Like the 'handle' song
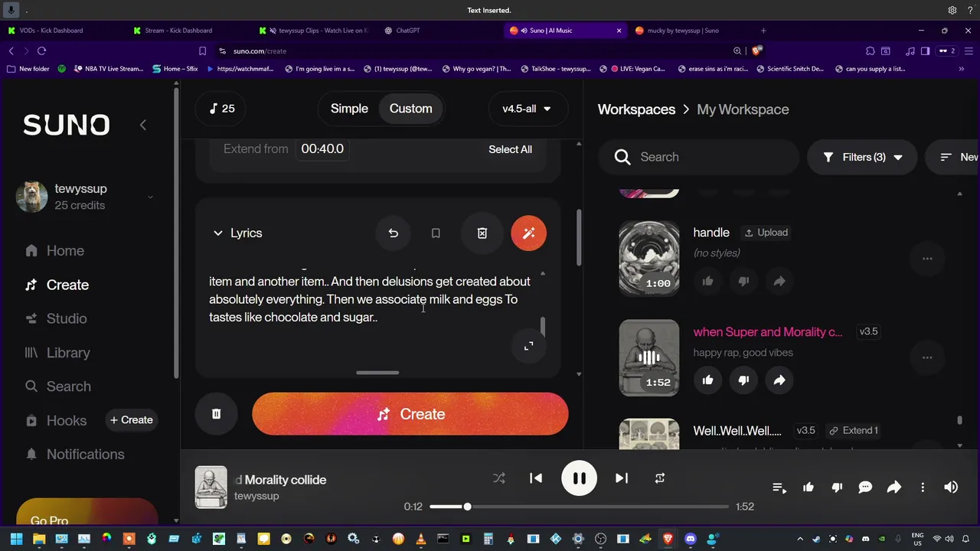The width and height of the screenshot is (980, 551). pyautogui.click(x=707, y=281)
